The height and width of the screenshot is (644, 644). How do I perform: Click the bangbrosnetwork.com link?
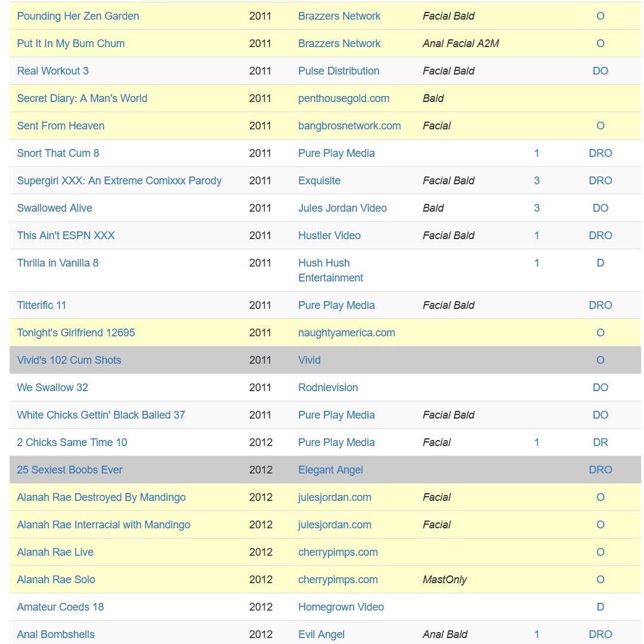coord(349,126)
